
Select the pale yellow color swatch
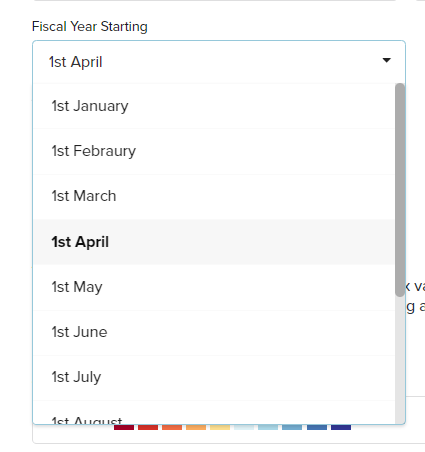tap(220, 427)
